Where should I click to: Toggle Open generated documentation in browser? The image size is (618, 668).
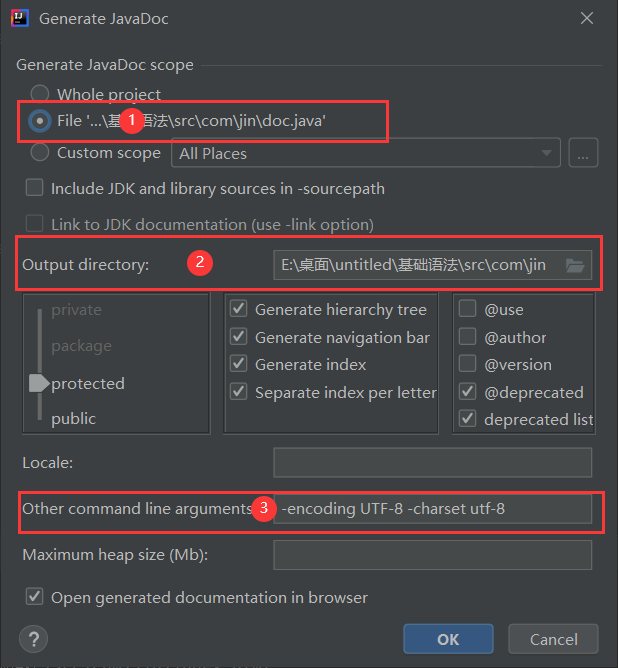[35, 597]
